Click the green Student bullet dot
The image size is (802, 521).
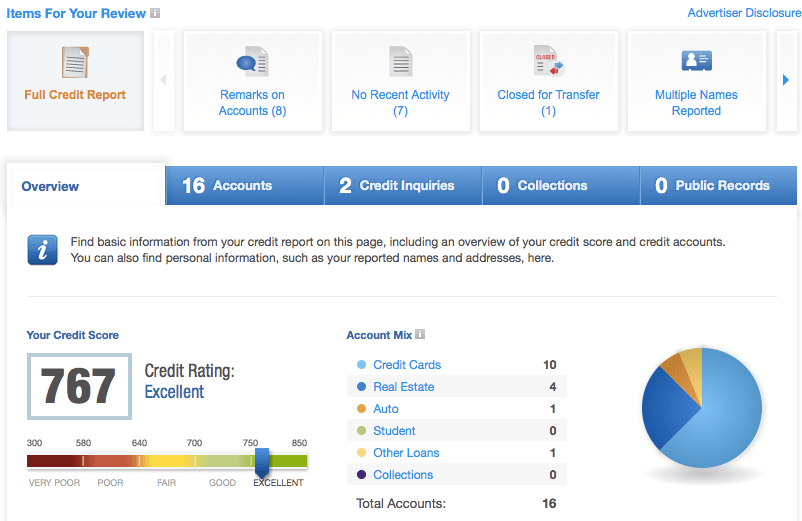[x=361, y=431]
